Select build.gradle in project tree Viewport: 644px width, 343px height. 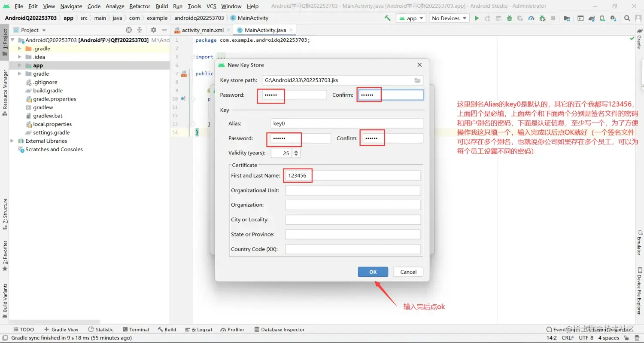tap(48, 91)
